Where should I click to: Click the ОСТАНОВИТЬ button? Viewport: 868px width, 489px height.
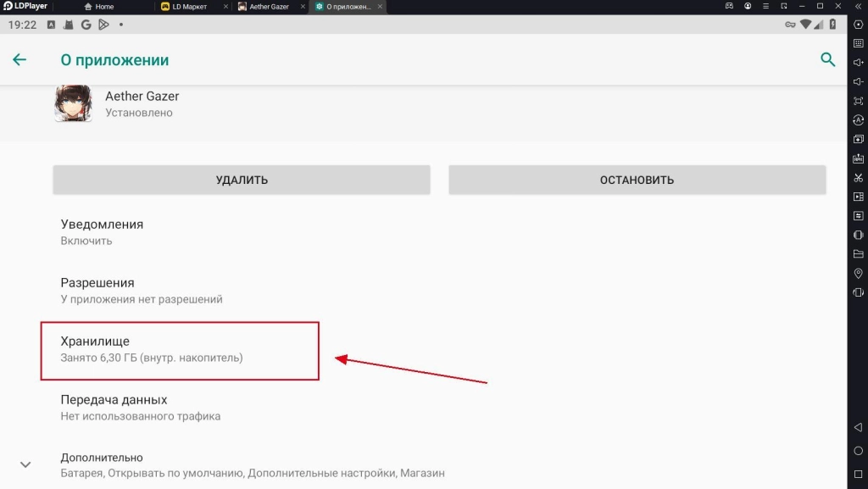637,180
